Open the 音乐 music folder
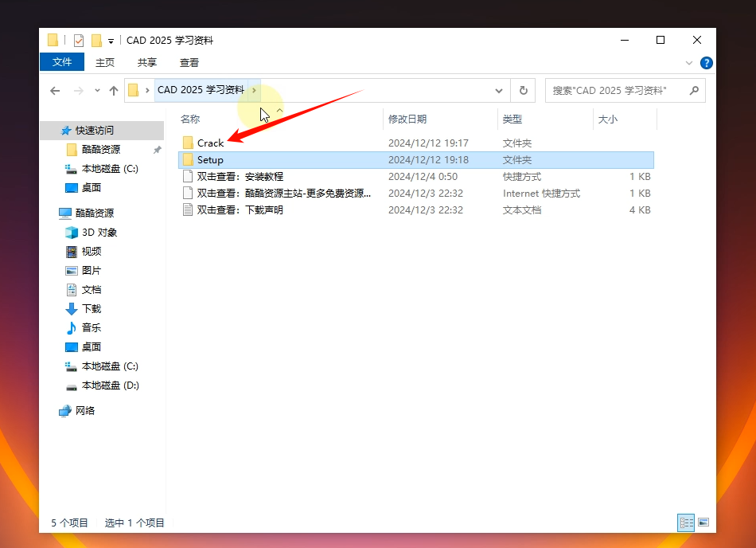Screen dimensions: 756x548 91,328
